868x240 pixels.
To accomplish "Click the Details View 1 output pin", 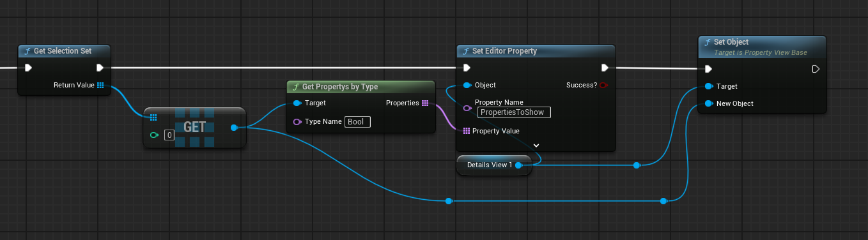I will (518, 165).
